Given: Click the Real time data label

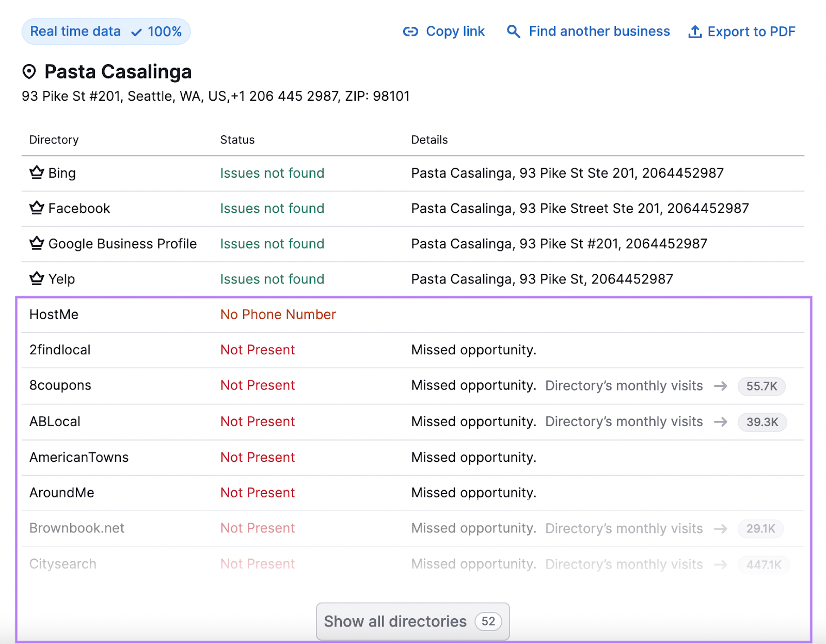Looking at the screenshot, I should (x=75, y=32).
